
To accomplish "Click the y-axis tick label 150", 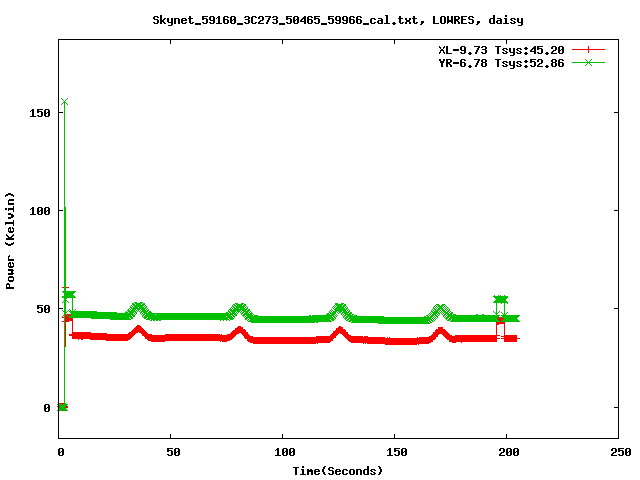I will [x=40, y=113].
